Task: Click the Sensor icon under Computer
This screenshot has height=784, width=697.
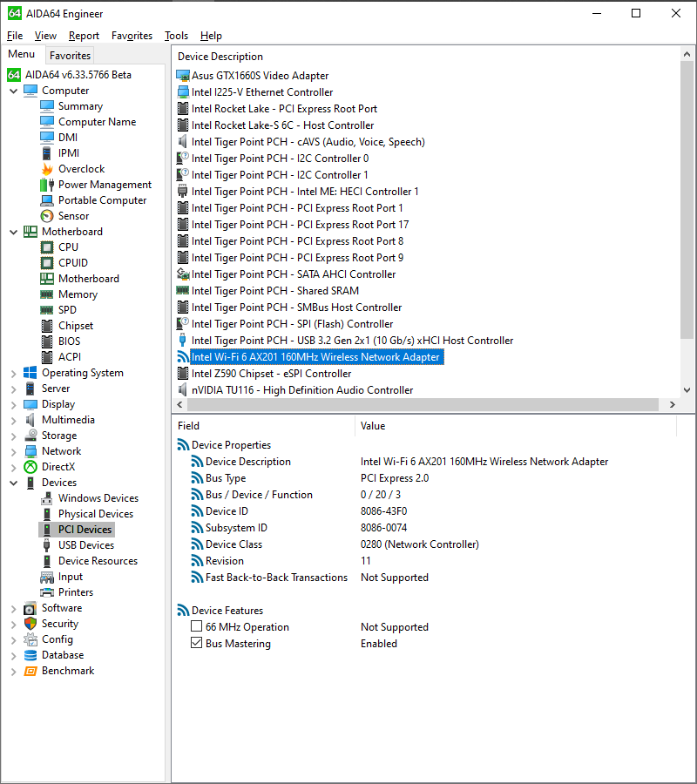Action: tap(48, 215)
